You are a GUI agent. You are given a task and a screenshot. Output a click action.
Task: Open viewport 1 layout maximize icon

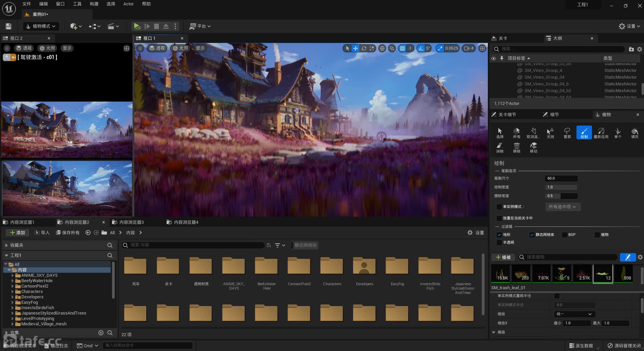(x=482, y=48)
